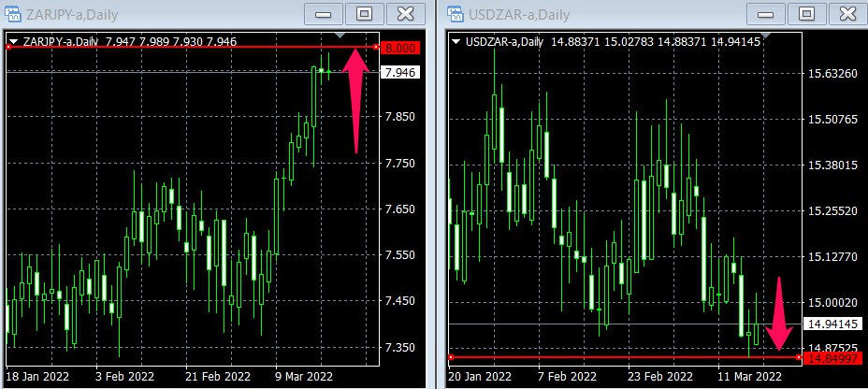
Task: Click the ZARJPY-a,Daily title text
Action: [72, 14]
